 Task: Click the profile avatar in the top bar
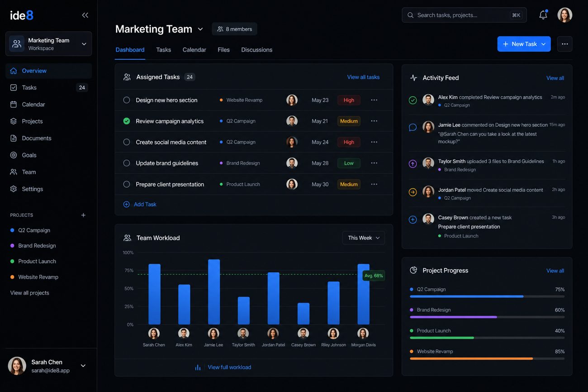(x=565, y=15)
